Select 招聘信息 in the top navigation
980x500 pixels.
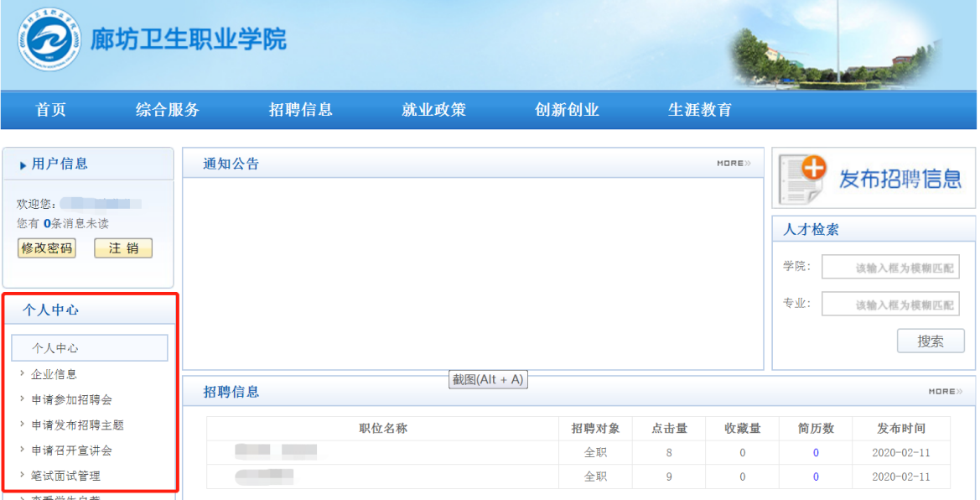coord(301,110)
